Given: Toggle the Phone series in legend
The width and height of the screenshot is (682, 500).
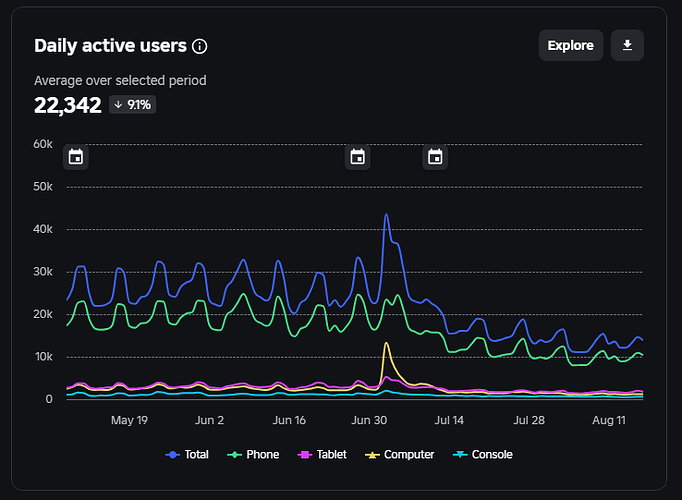Looking at the screenshot, I should click(x=253, y=454).
